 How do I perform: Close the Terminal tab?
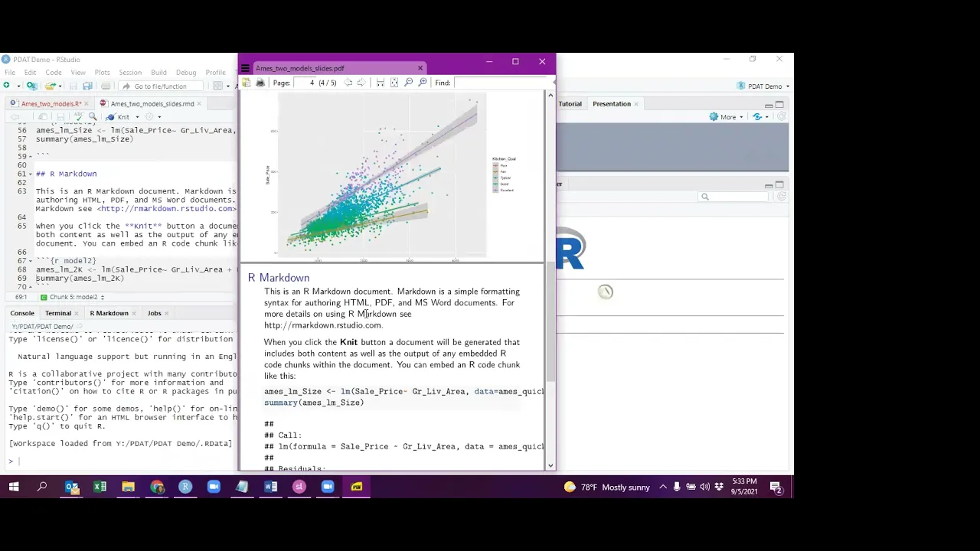(78, 313)
